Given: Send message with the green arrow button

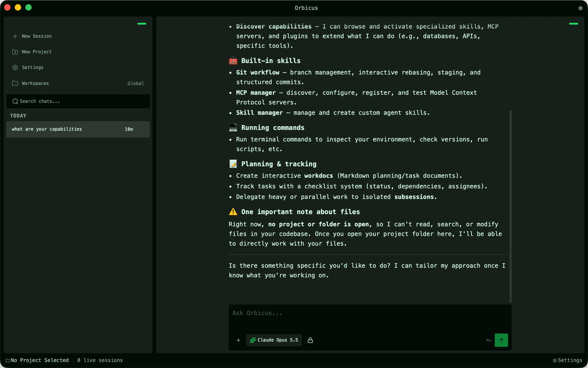Looking at the screenshot, I should pos(501,340).
